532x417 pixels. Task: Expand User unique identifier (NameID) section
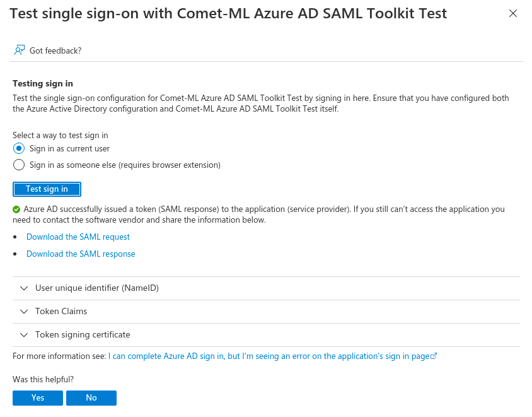click(266, 288)
